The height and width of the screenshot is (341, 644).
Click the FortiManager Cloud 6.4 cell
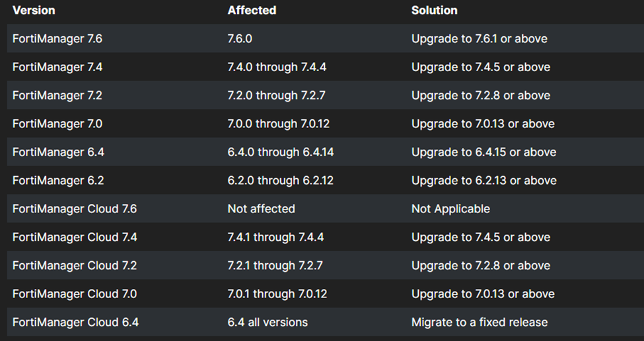click(x=75, y=322)
